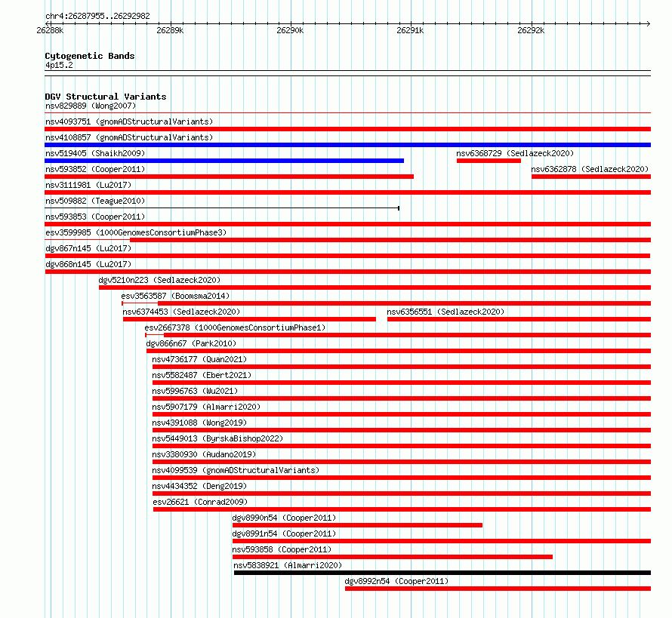This screenshot has width=672, height=618.
Task: Click the 26289k ruler mark
Action: tap(170, 30)
